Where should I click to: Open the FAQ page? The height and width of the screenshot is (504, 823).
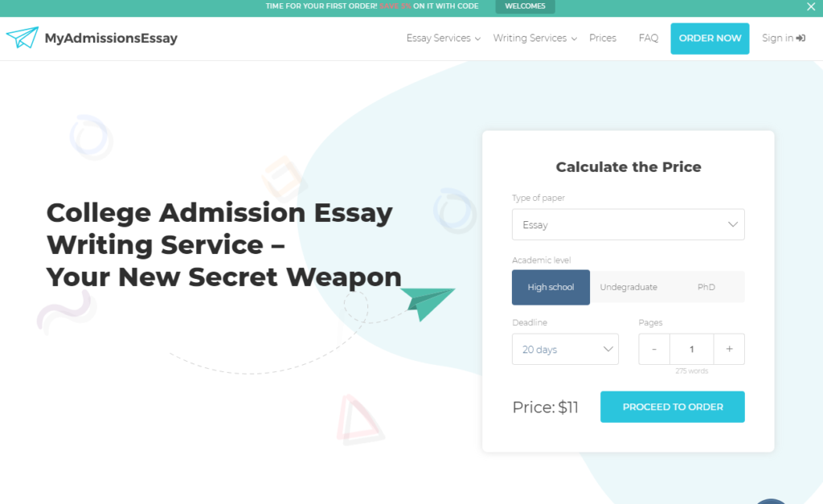[x=649, y=38]
